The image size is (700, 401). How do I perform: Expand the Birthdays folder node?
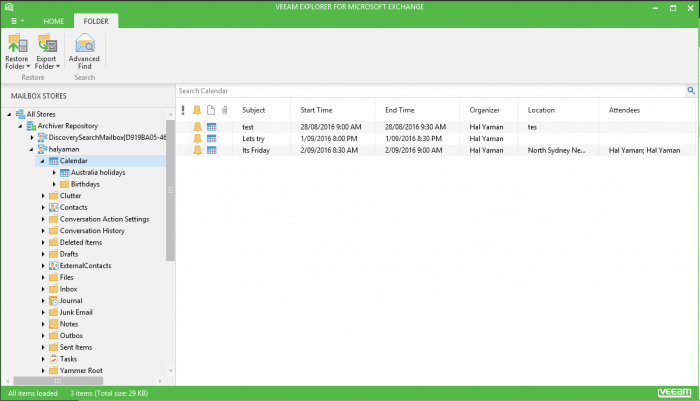[54, 184]
